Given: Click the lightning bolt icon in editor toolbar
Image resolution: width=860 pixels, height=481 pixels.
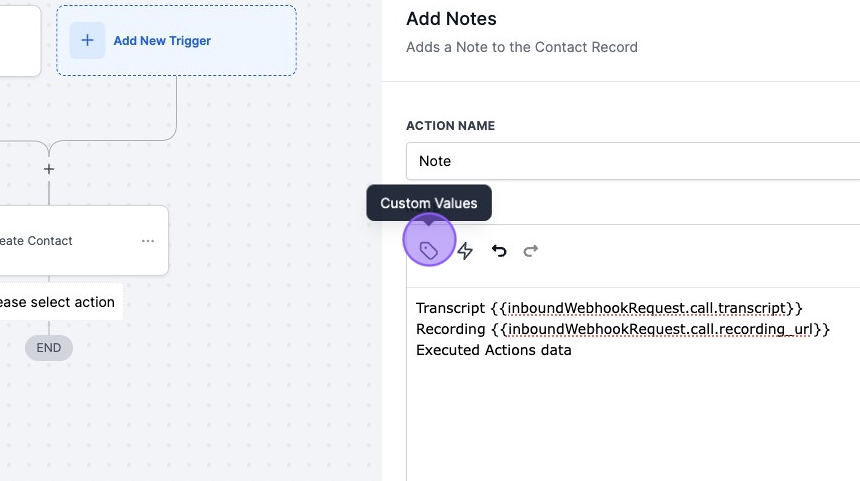Looking at the screenshot, I should pyautogui.click(x=465, y=251).
